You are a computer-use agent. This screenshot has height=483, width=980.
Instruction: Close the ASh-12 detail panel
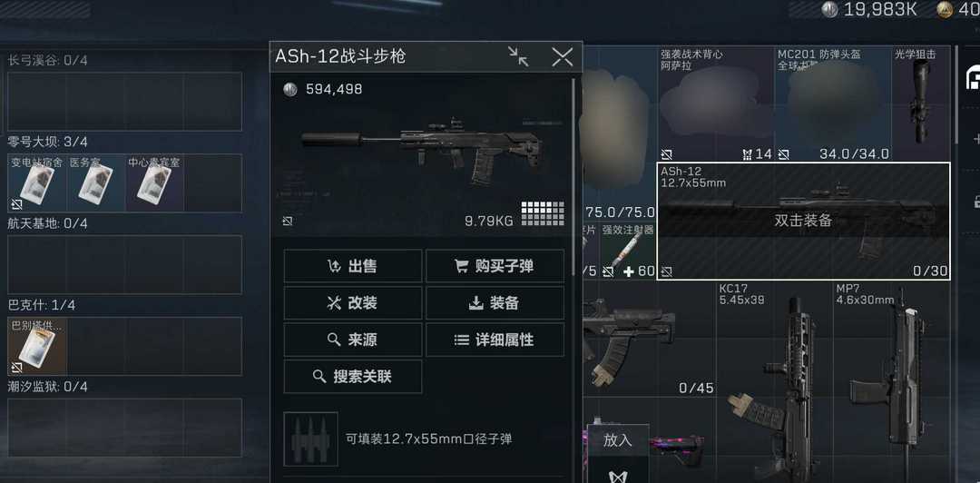(x=562, y=57)
